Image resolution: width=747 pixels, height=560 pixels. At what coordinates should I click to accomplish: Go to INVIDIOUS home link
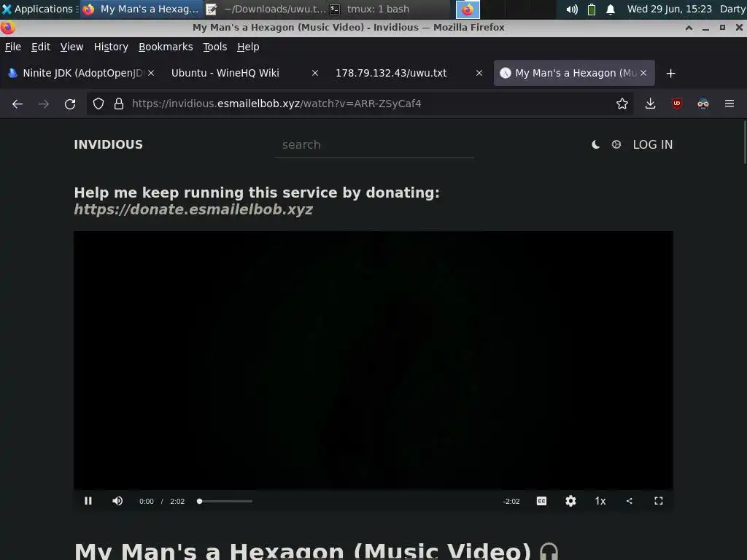[x=108, y=145]
